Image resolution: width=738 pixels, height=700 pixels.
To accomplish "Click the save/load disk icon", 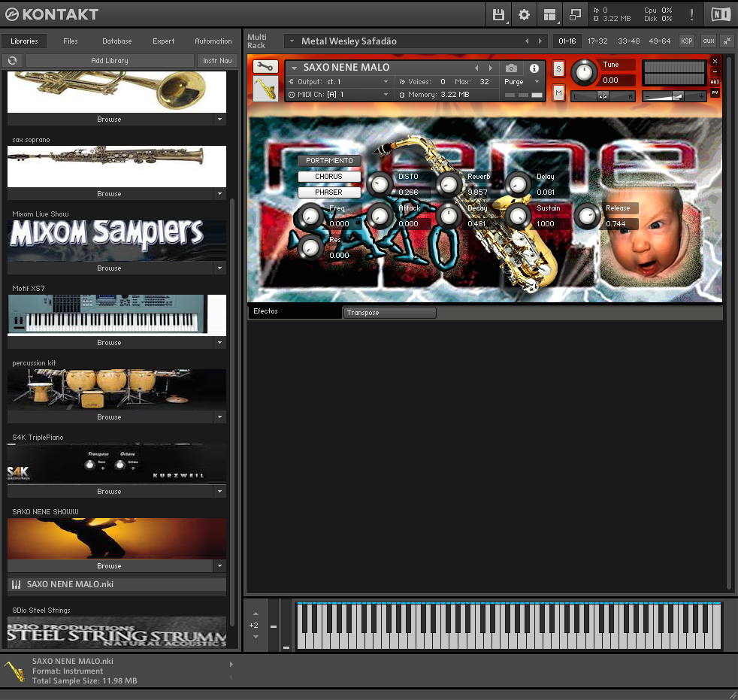I will [498, 14].
